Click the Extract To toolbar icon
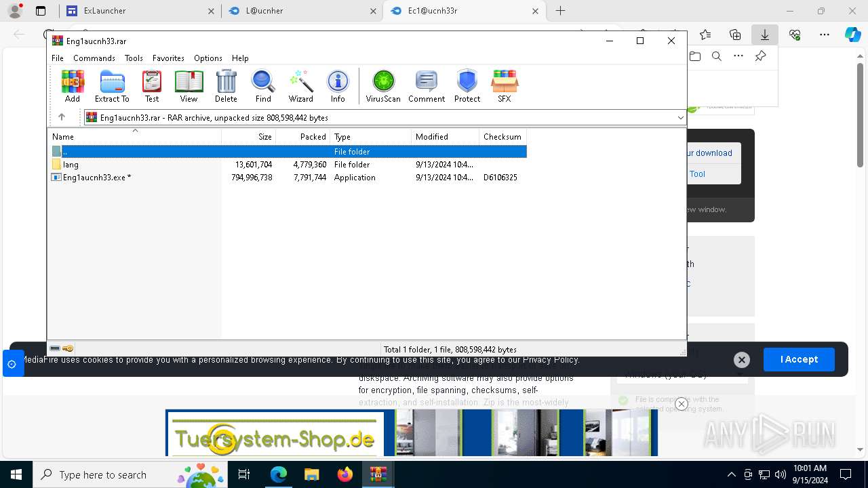The height and width of the screenshot is (488, 868). pos(112,86)
